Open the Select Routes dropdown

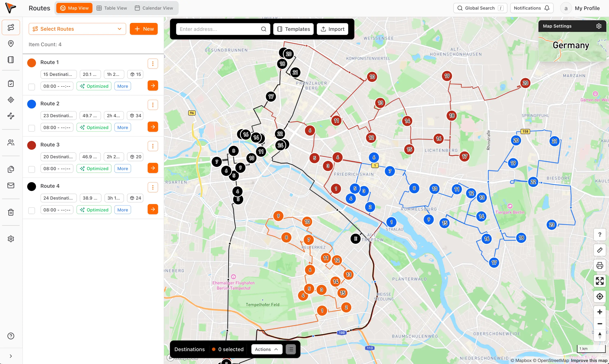pos(77,29)
